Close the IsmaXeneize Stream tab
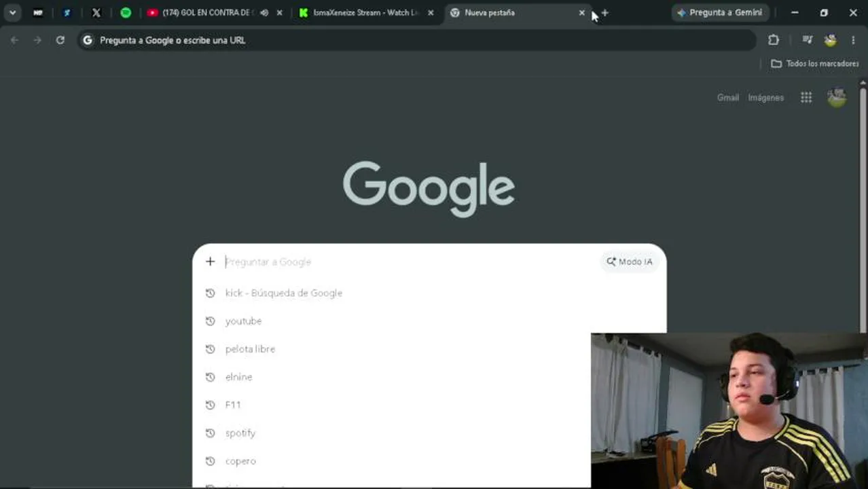Screen dimensions: 868x489 point(431,12)
